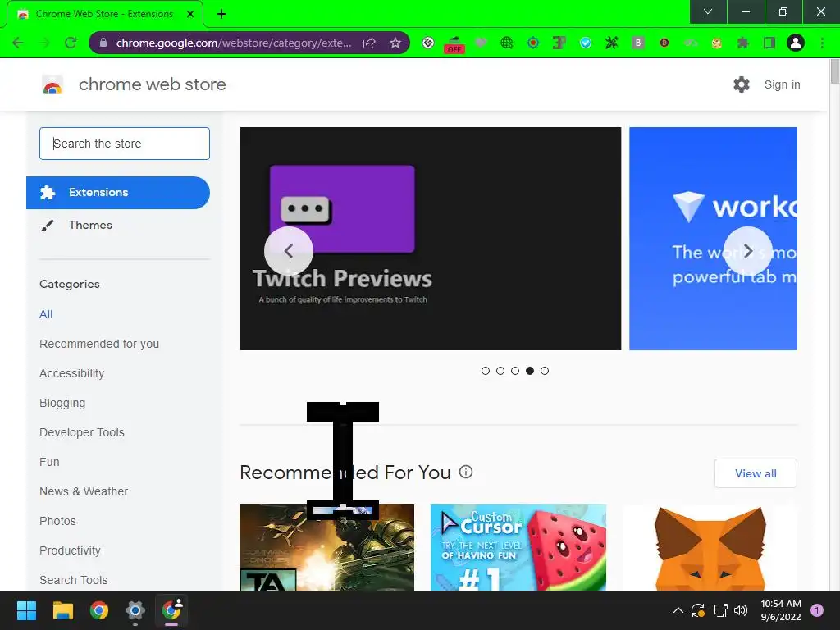Open the volume control in tray
This screenshot has width=840, height=630.
[741, 610]
